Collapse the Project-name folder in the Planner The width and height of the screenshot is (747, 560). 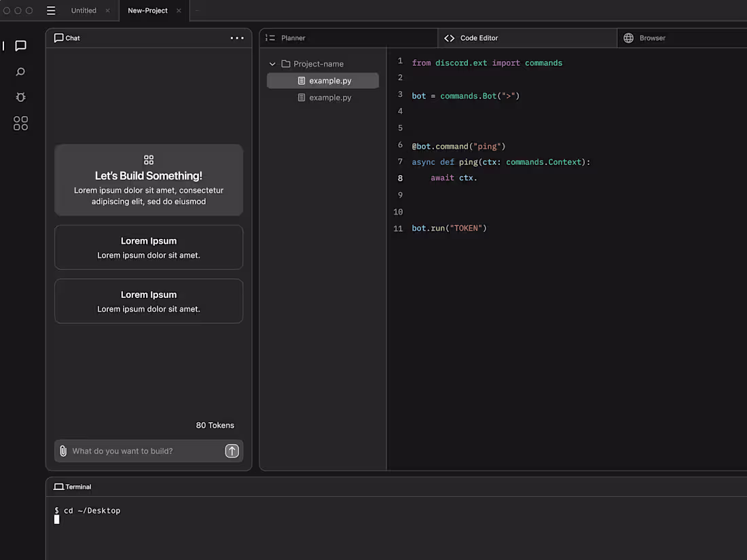tap(272, 63)
